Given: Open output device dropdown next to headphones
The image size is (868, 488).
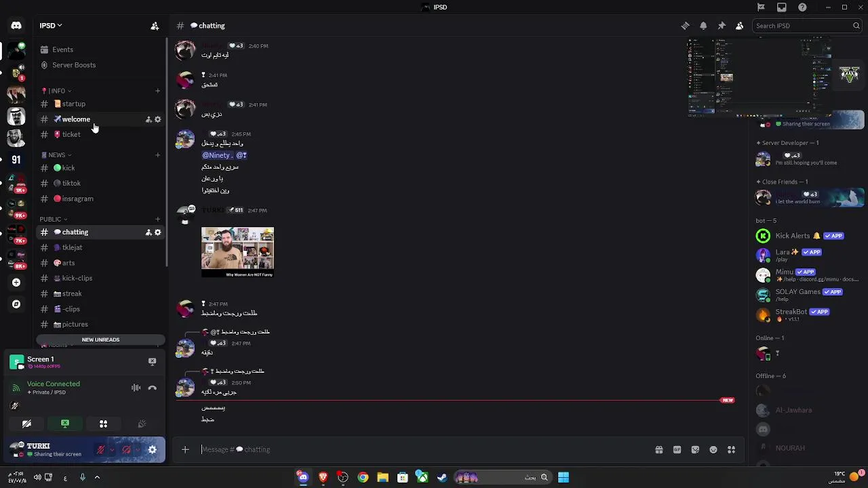Looking at the screenshot, I should pyautogui.click(x=138, y=449).
